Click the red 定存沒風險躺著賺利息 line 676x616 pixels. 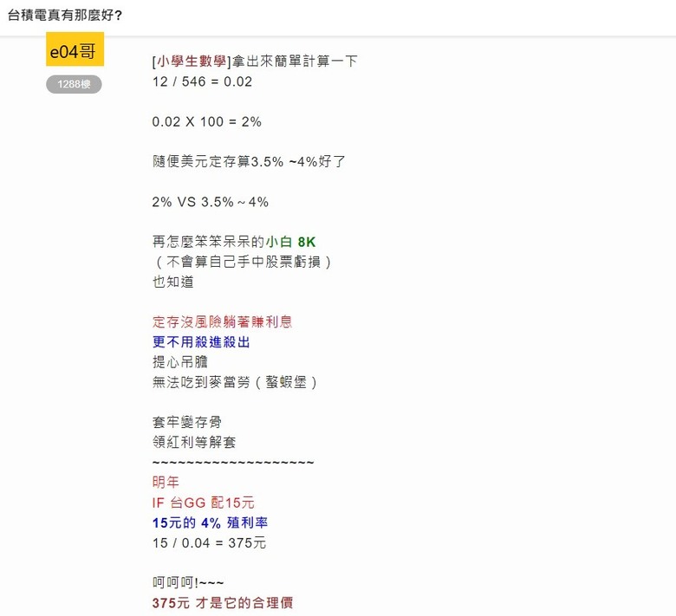pos(223,322)
